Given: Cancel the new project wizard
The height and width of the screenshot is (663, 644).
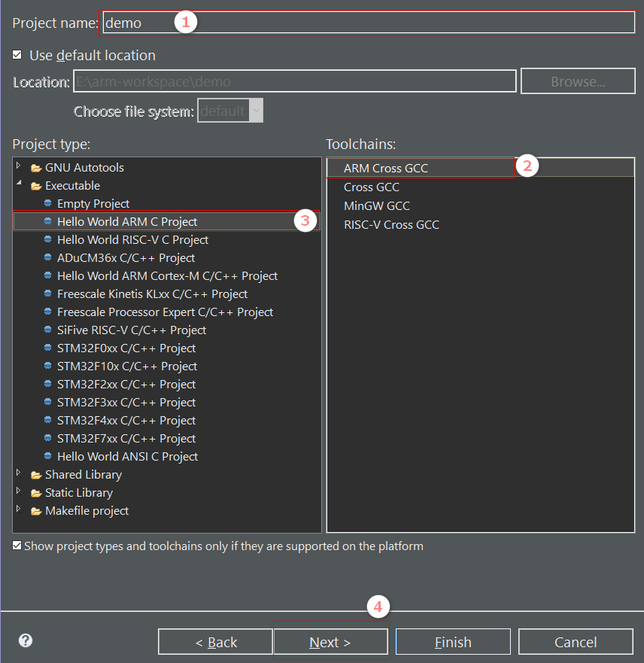Looking at the screenshot, I should click(576, 642).
